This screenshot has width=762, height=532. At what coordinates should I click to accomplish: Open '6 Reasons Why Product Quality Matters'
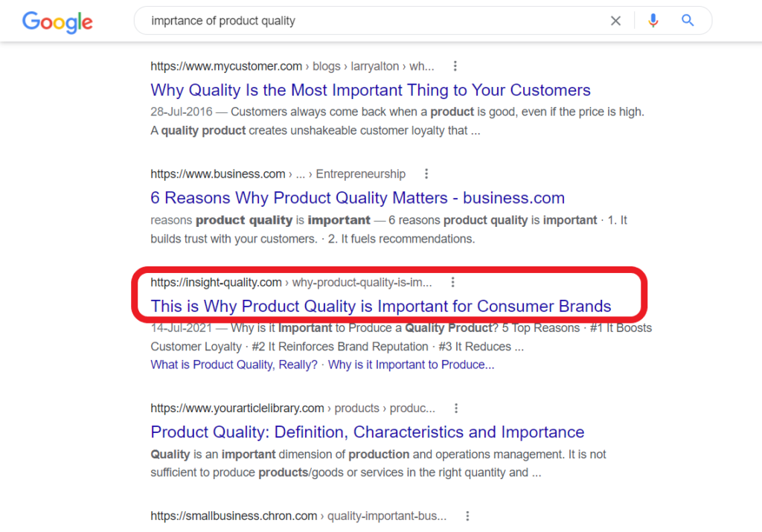point(357,198)
